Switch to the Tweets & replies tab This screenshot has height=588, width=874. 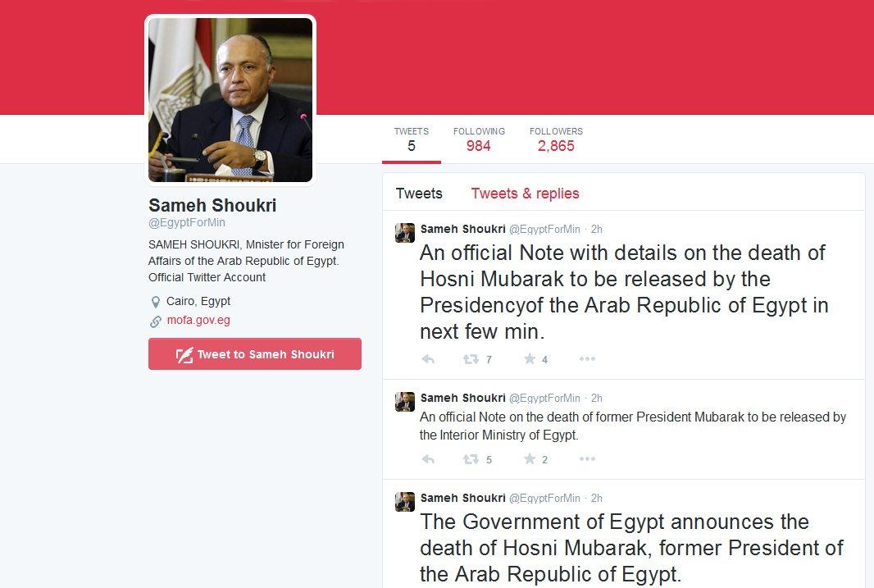pos(525,194)
